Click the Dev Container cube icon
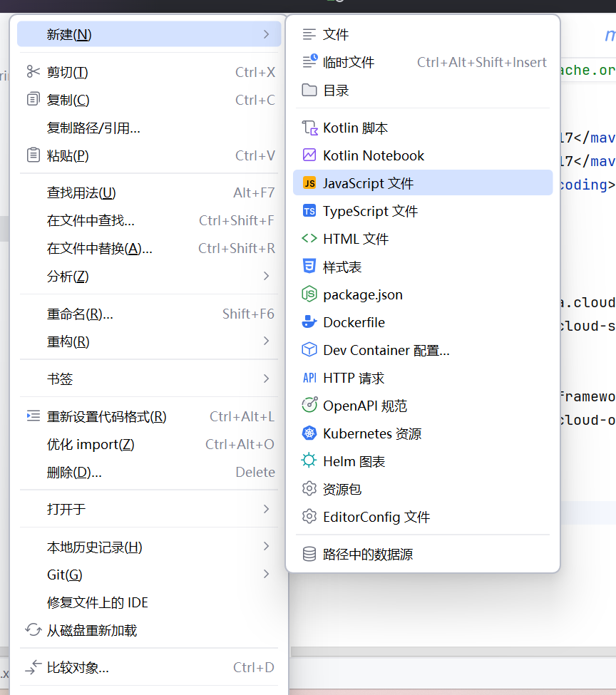616x695 pixels. click(309, 350)
